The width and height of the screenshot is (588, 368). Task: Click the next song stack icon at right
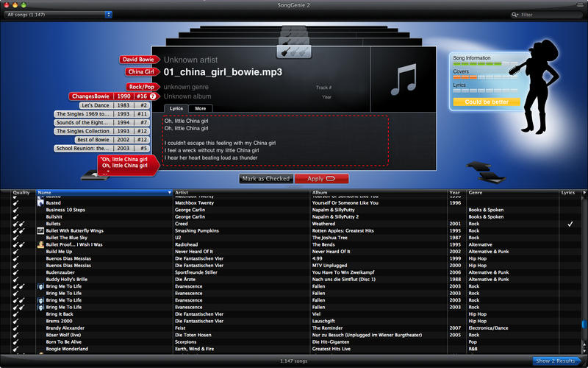(486, 173)
